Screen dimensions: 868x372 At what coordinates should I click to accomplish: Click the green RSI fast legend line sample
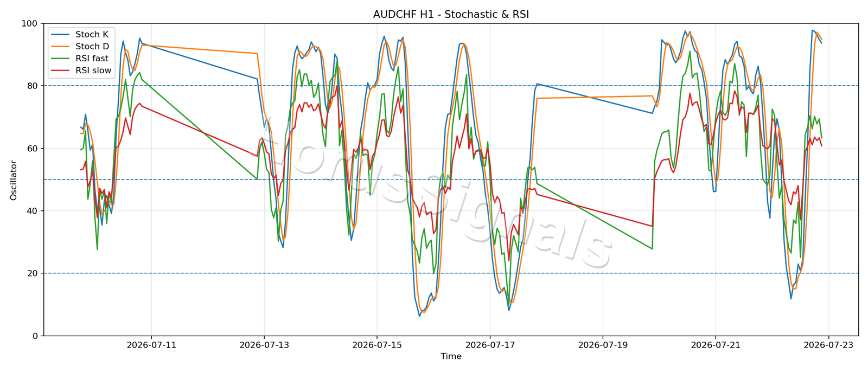tap(60, 59)
